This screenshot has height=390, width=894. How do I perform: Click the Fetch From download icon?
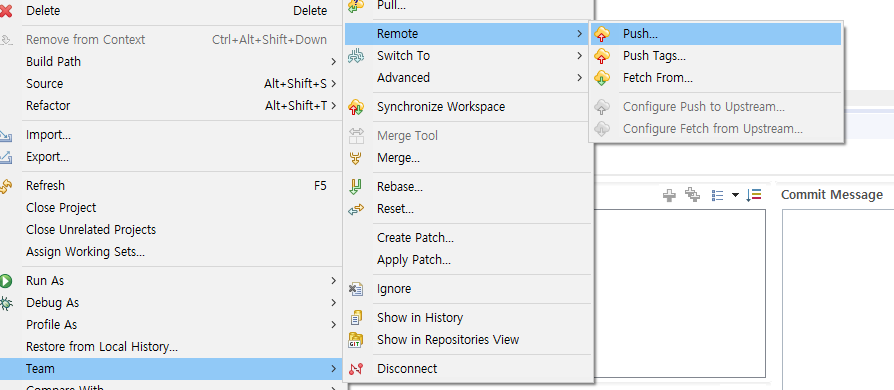602,78
